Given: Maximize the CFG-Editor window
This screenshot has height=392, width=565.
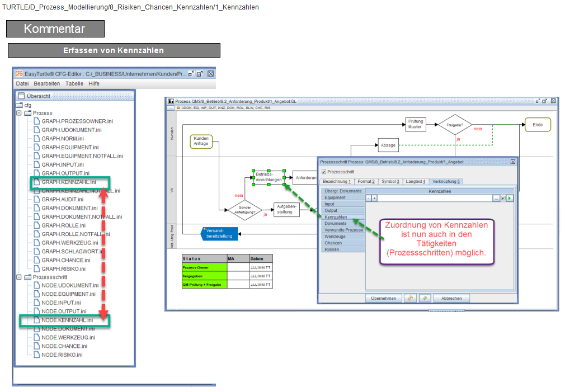Looking at the screenshot, I should (199, 73).
